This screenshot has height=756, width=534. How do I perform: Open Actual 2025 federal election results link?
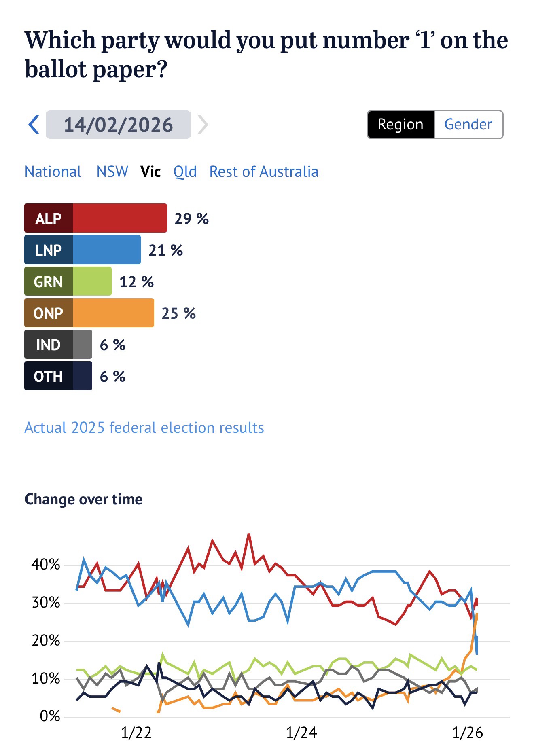point(144,428)
